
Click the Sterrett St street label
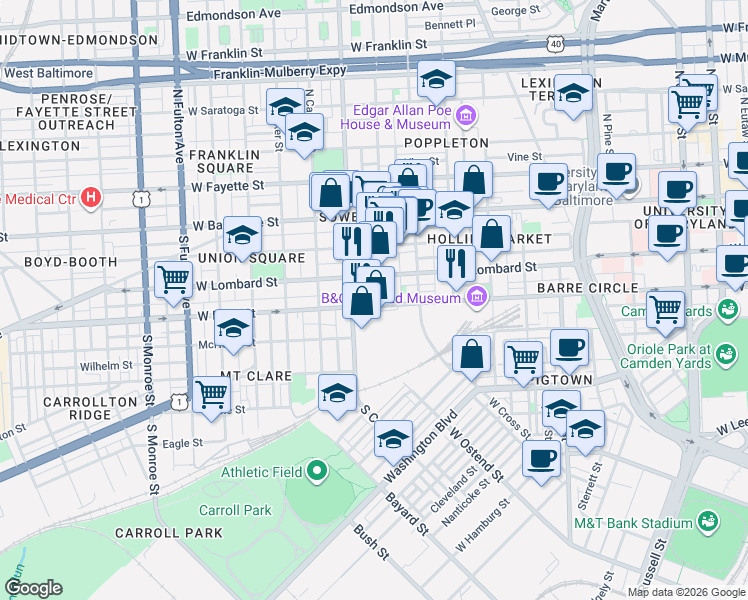point(590,486)
